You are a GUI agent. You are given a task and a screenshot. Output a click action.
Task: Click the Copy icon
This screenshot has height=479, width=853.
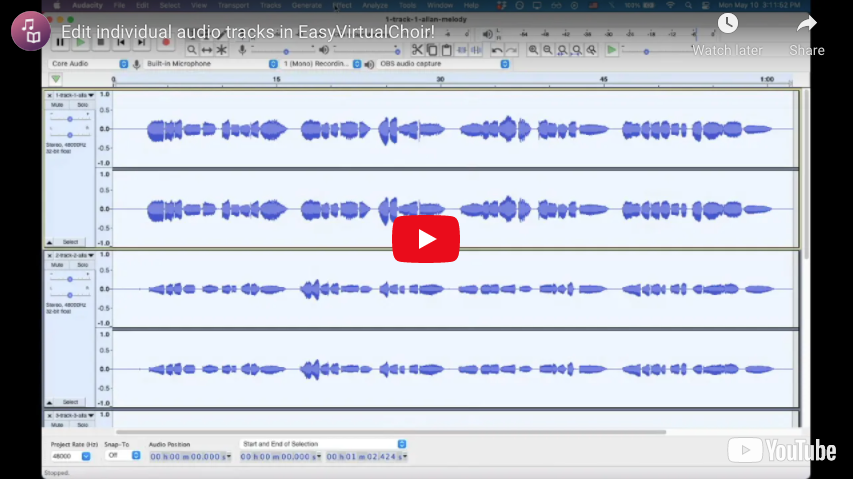(x=432, y=50)
